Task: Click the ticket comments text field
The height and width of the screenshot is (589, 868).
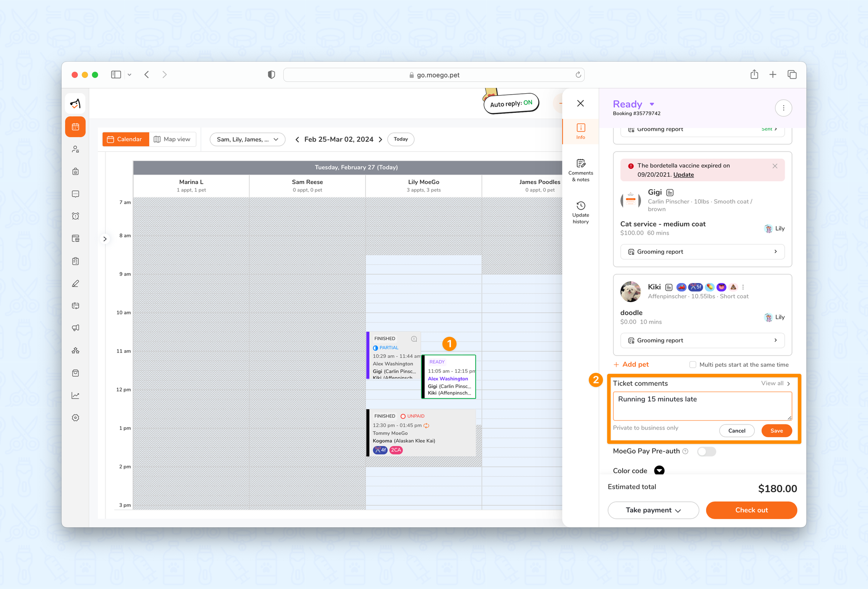Action: (x=702, y=406)
